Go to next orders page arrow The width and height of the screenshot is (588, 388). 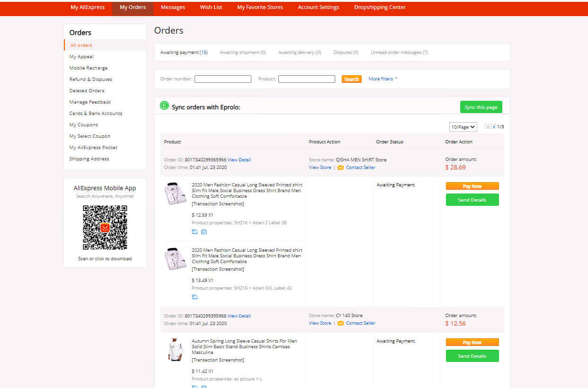494,127
